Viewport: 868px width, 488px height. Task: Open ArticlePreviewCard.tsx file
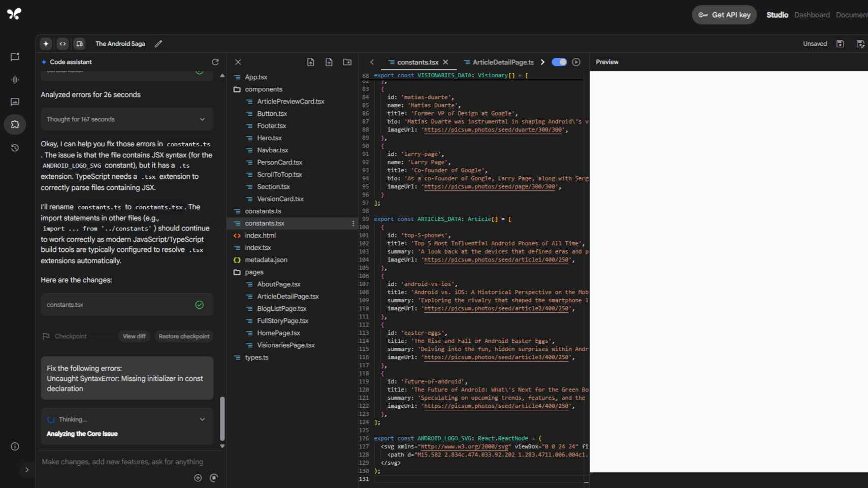(291, 102)
